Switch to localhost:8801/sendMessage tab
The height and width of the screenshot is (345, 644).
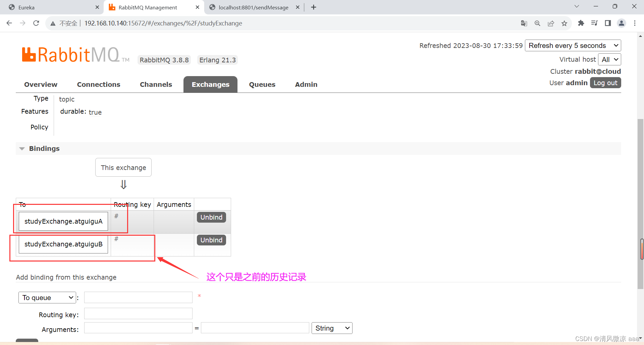(253, 7)
